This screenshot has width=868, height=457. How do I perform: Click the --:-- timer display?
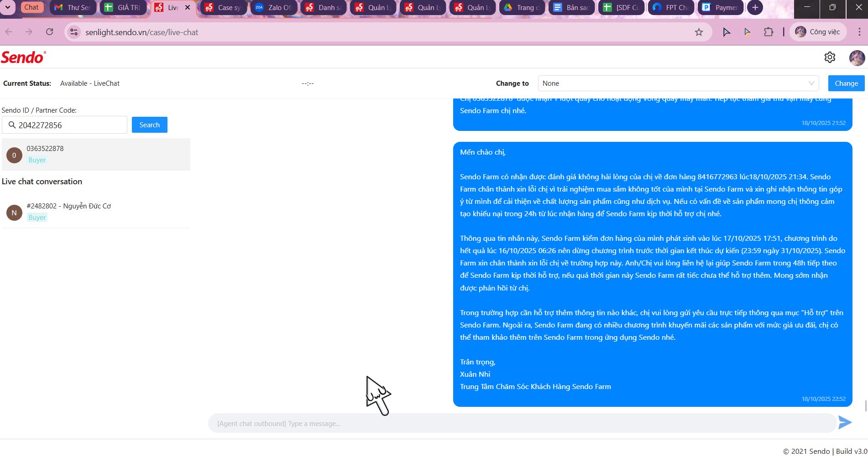coord(308,83)
